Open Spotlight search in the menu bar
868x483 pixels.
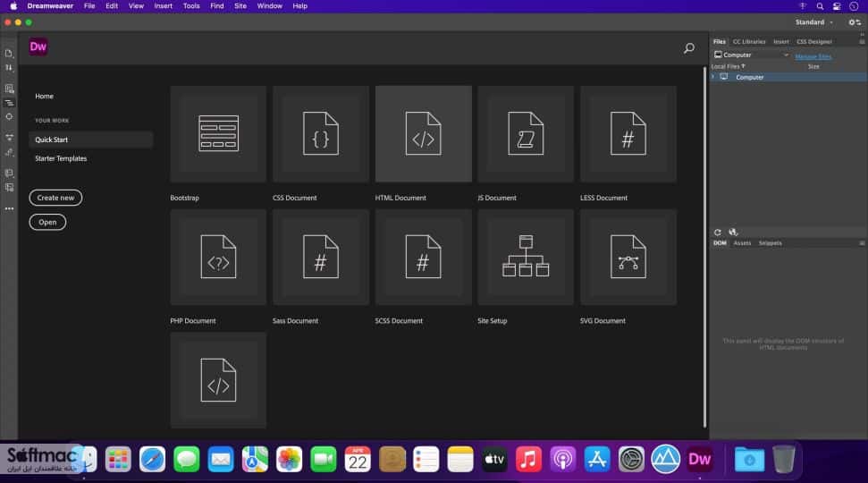point(820,6)
